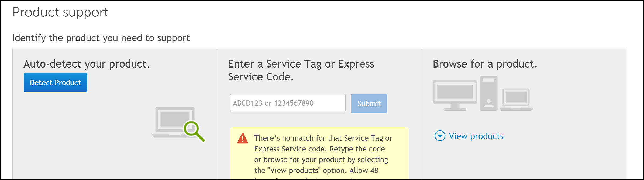Click the red warning triangle icon

[243, 138]
